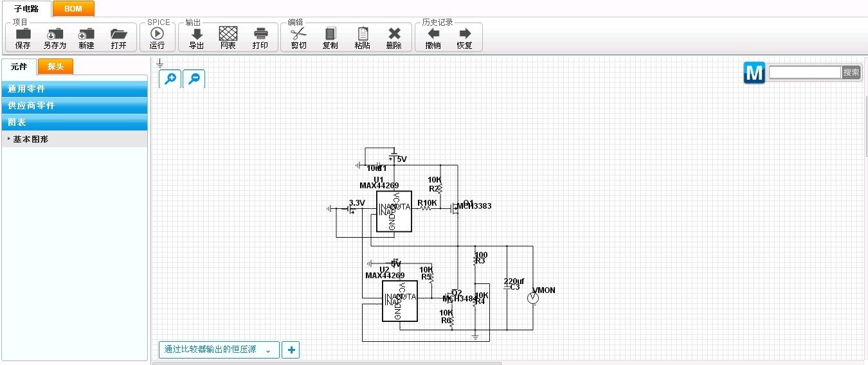Select the U2 MAX44269 comparator chip
The height and width of the screenshot is (365, 868).
[x=399, y=301]
